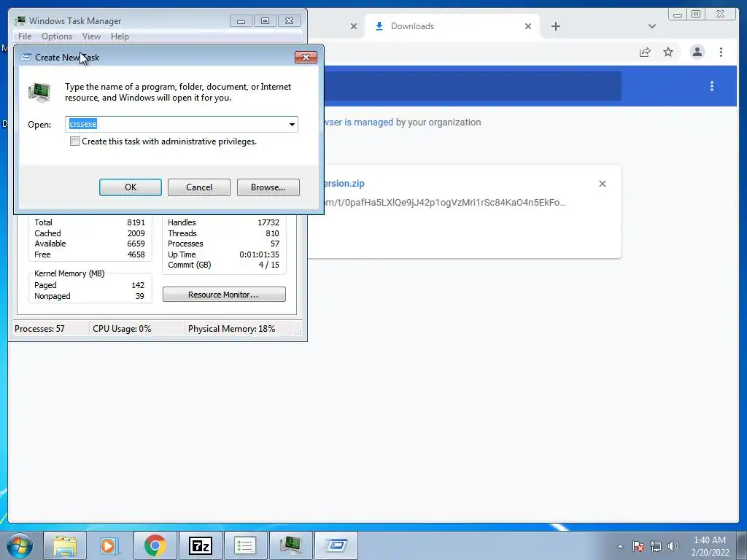Bookmark this page with star icon
The image size is (747, 560).
tap(668, 52)
